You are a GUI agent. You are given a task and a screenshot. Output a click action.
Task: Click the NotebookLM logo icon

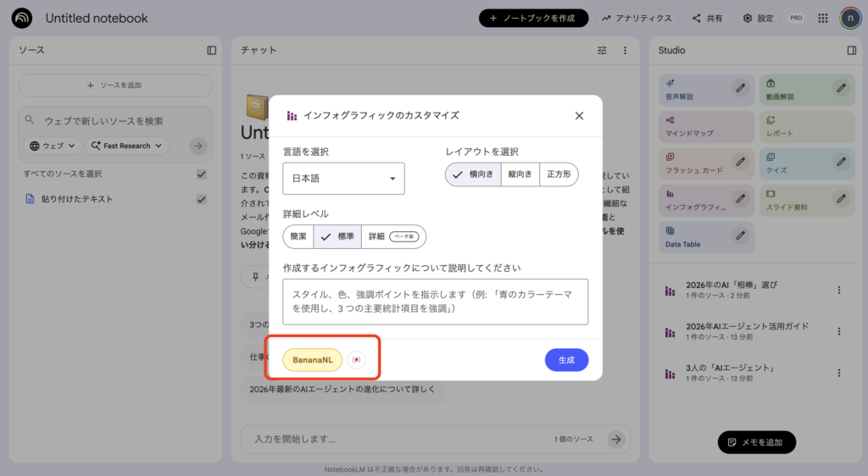click(x=22, y=18)
